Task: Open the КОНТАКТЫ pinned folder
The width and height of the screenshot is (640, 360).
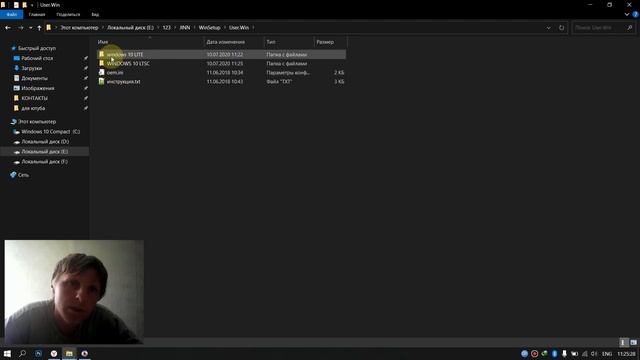Action: point(34,98)
